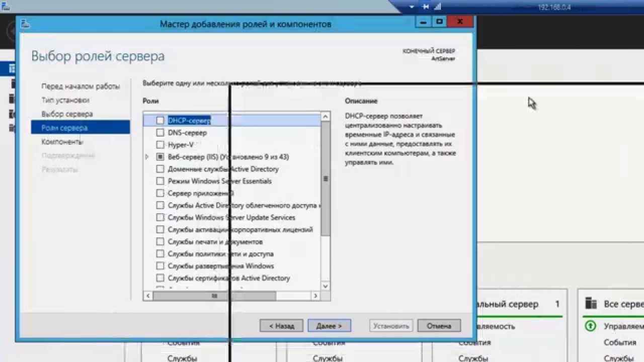Viewport: 644px width, 362px height.
Task: Click the Описание heading
Action: (x=361, y=101)
